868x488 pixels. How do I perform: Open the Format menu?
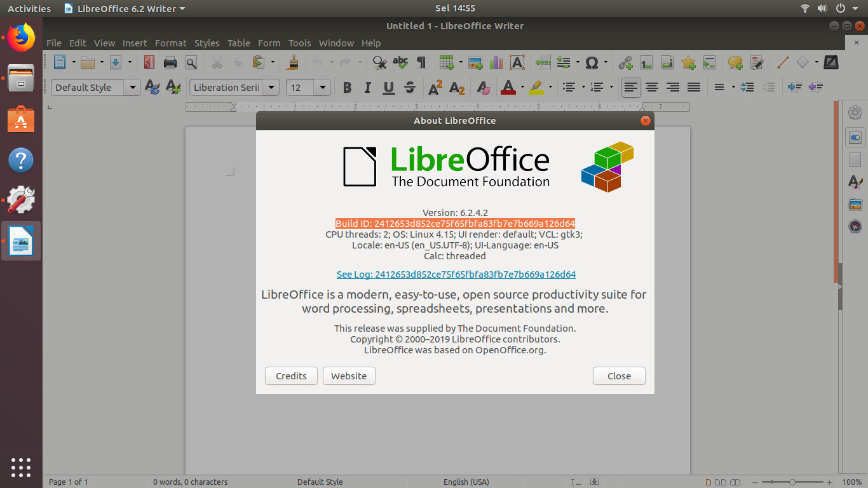pyautogui.click(x=171, y=43)
